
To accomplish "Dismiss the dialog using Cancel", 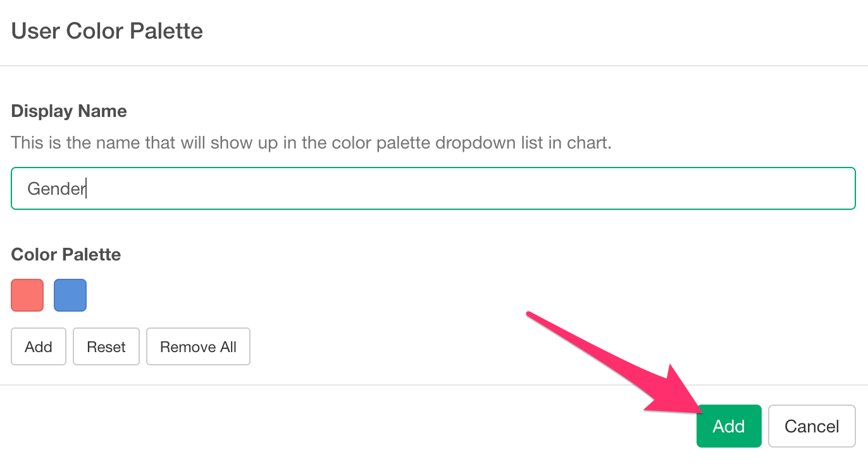I will [x=812, y=426].
